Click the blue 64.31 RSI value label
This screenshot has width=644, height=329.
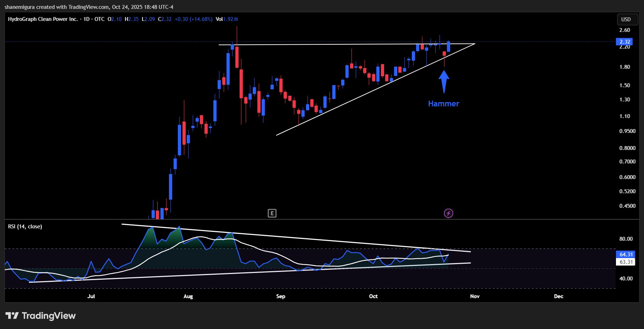[x=626, y=255]
